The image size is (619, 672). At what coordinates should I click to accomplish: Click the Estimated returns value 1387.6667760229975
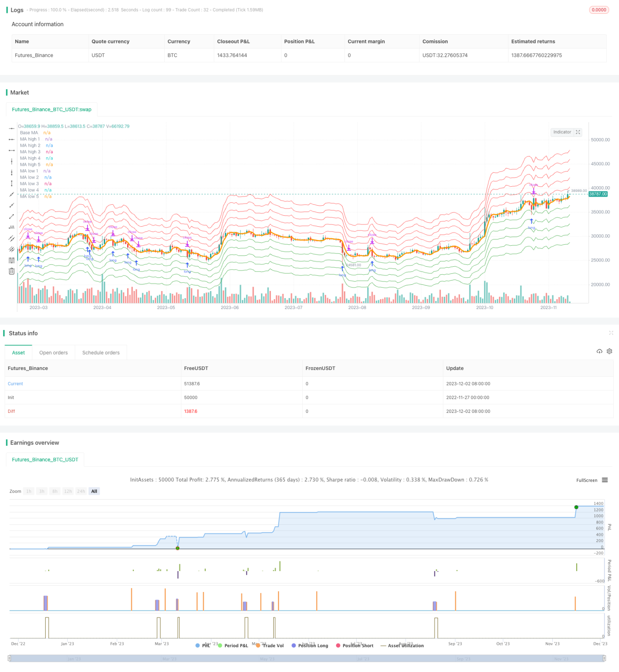[537, 55]
